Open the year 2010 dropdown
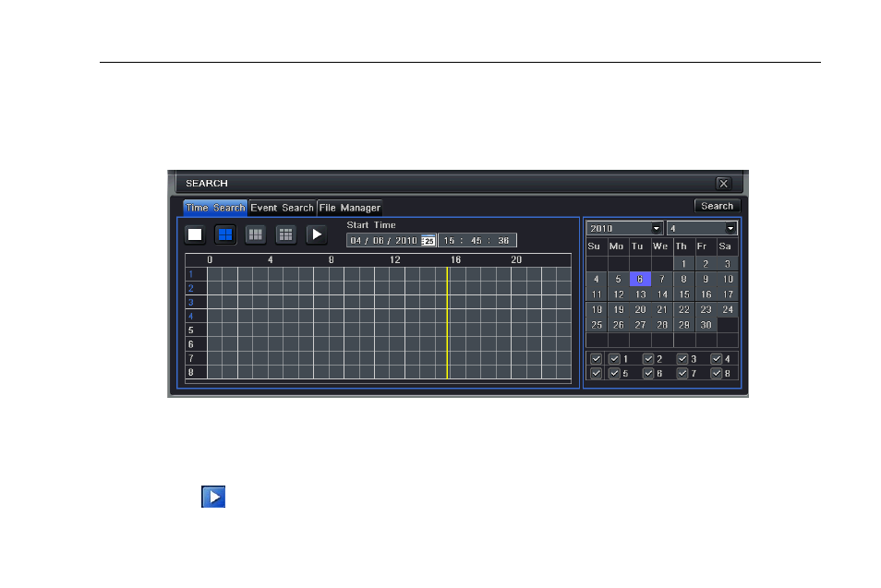881x588 pixels. pos(625,229)
